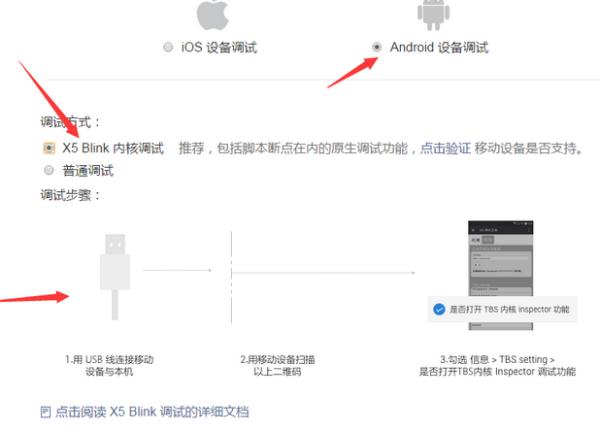Click the USB cable illustration

[x=115, y=276]
